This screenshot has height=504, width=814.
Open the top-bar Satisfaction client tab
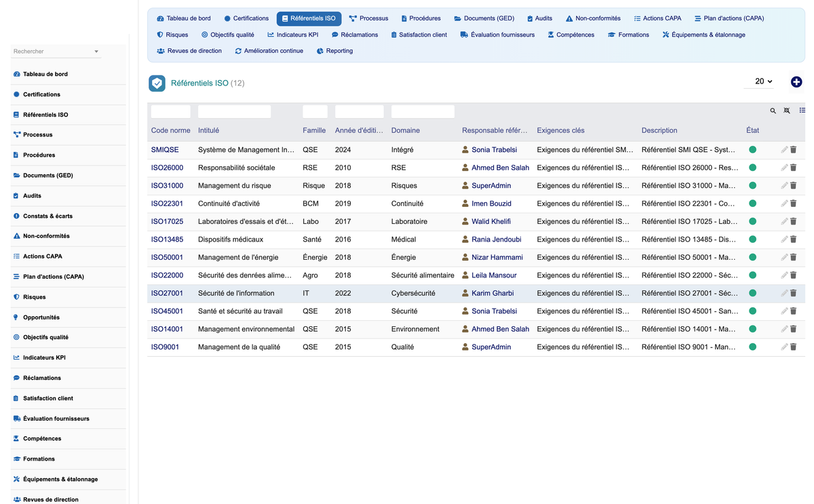(419, 35)
